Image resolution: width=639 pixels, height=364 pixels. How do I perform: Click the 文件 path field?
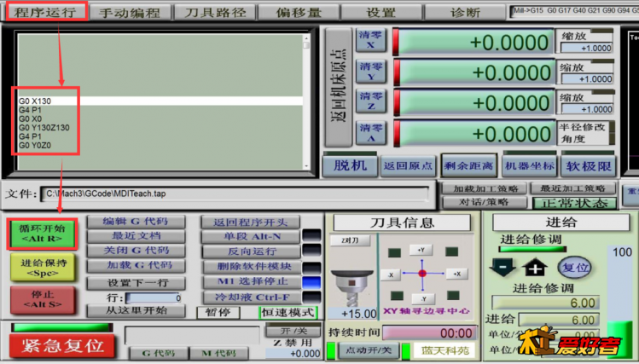pyautogui.click(x=235, y=194)
